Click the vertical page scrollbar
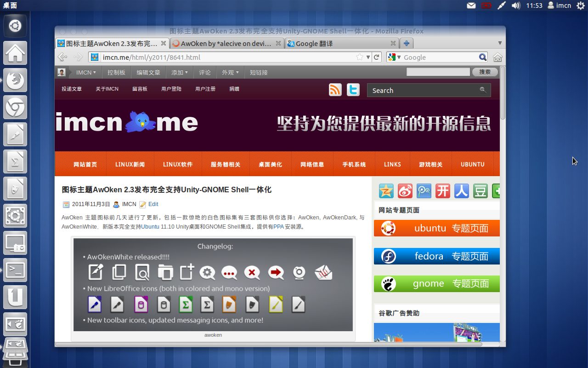This screenshot has width=588, height=368. [x=503, y=93]
